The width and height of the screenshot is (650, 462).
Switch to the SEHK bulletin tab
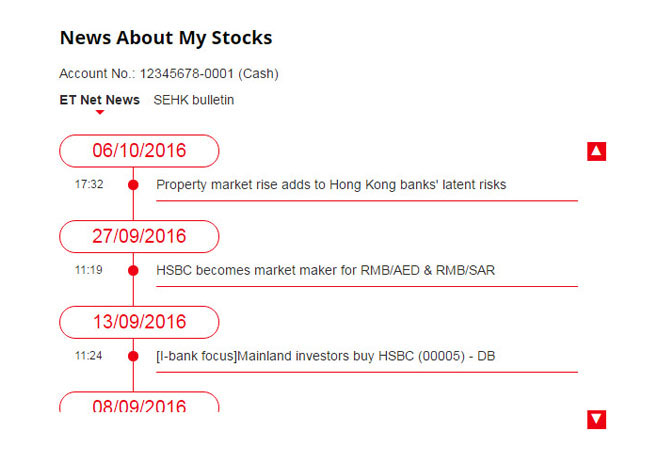click(x=194, y=100)
